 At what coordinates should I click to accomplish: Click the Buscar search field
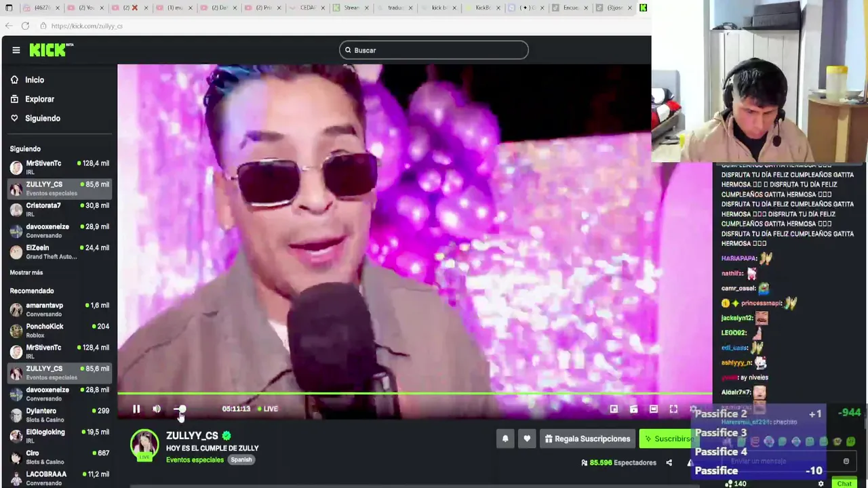click(x=434, y=50)
